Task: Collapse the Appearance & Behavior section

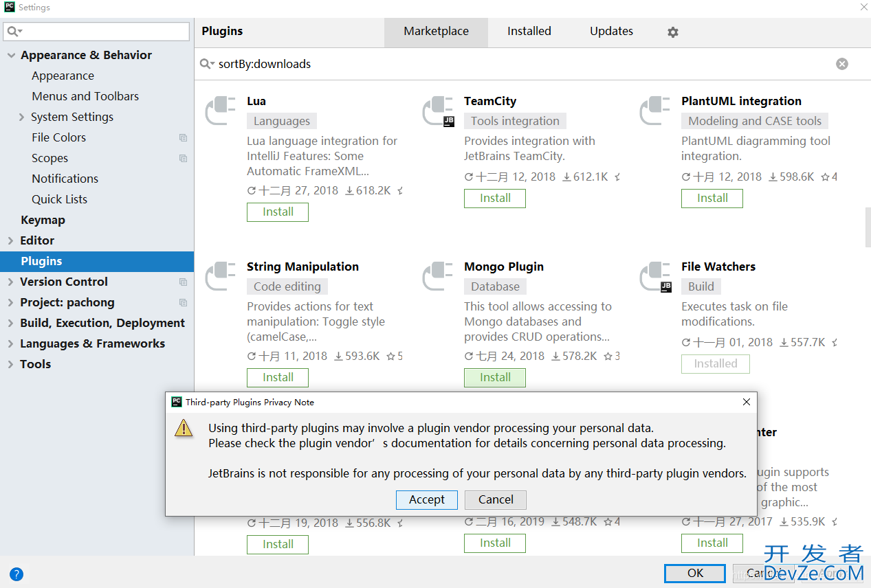Action: click(11, 55)
